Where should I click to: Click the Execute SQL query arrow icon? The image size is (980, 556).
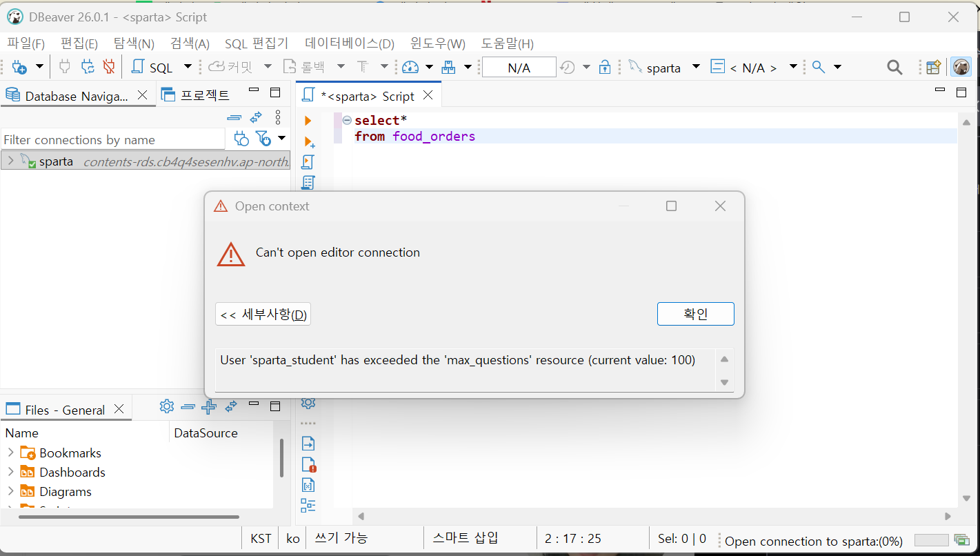pos(308,121)
